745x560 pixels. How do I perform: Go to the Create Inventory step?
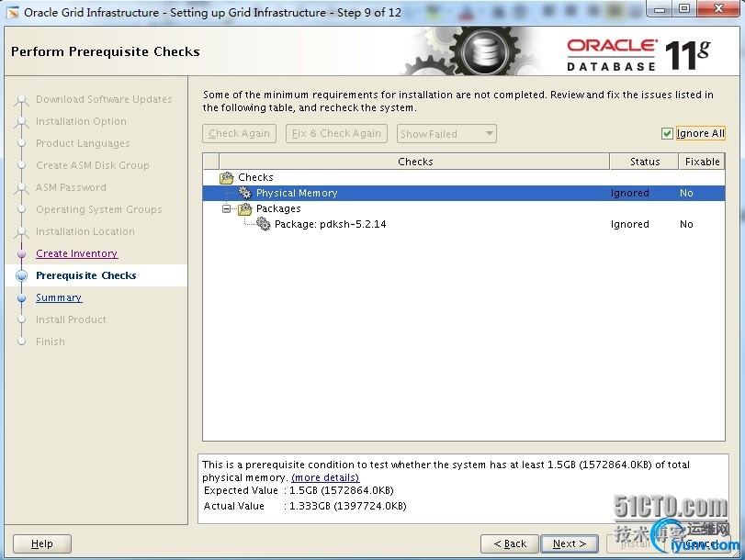click(76, 253)
